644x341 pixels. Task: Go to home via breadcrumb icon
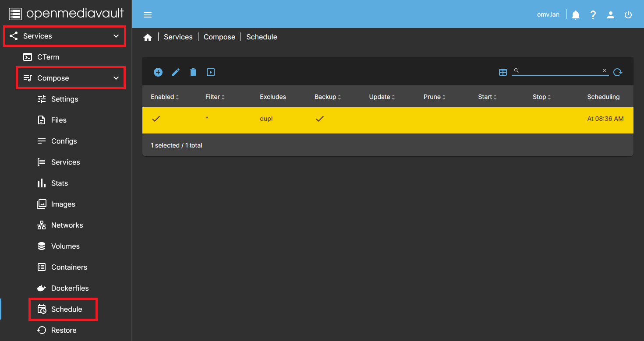(x=148, y=37)
